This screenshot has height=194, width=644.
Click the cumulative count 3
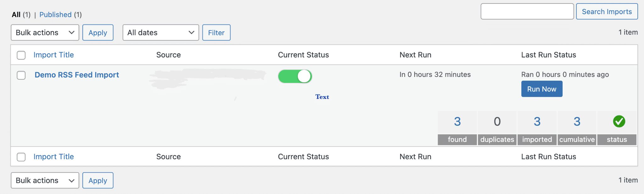point(577,121)
